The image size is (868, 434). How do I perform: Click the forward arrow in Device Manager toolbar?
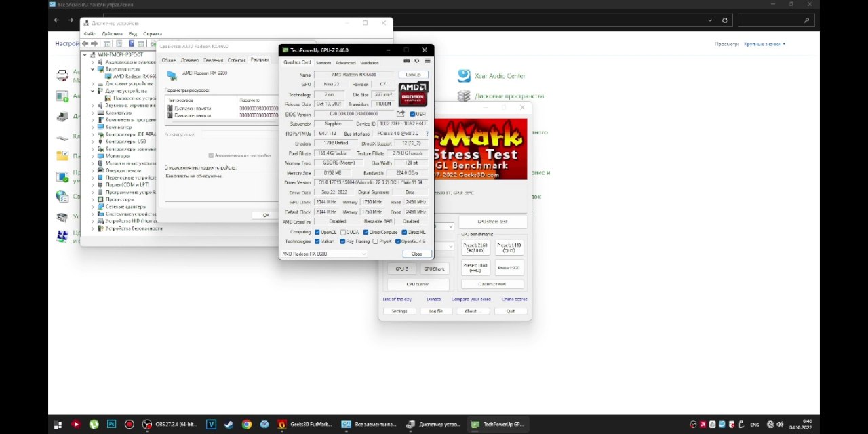[x=94, y=43]
